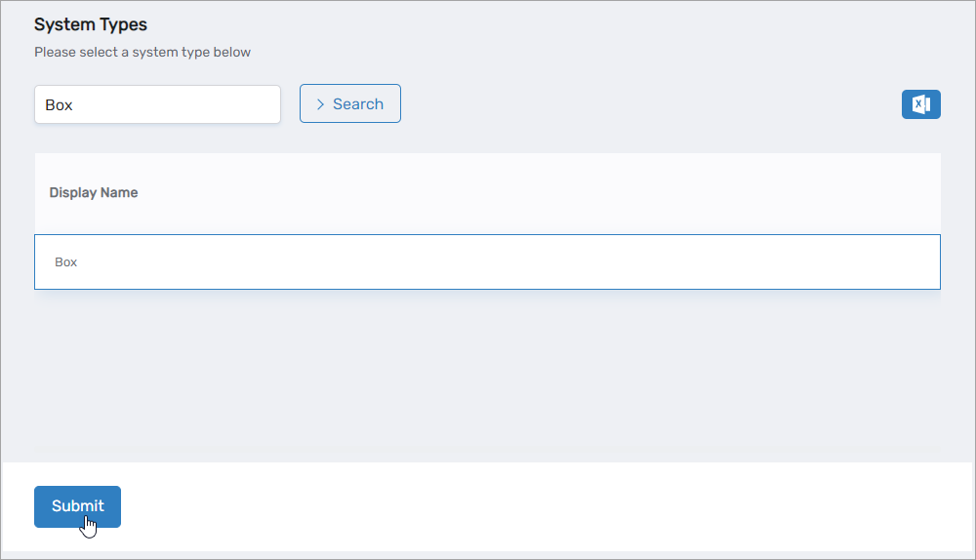Screen dimensions: 976x560
Task: Click the middle of the highlighted Box row
Action: (488, 261)
